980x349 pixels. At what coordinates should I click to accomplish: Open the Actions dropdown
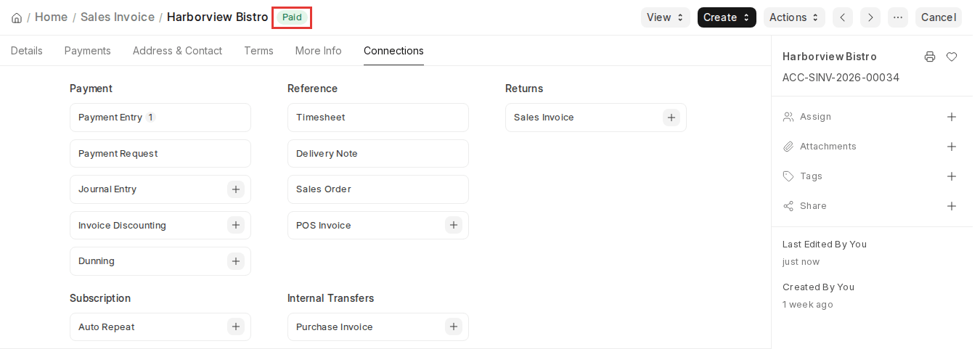tap(794, 17)
